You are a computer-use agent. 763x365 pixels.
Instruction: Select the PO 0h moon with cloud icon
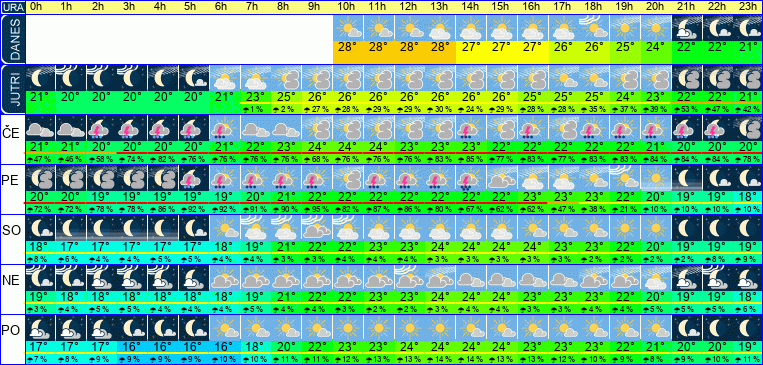[40, 328]
